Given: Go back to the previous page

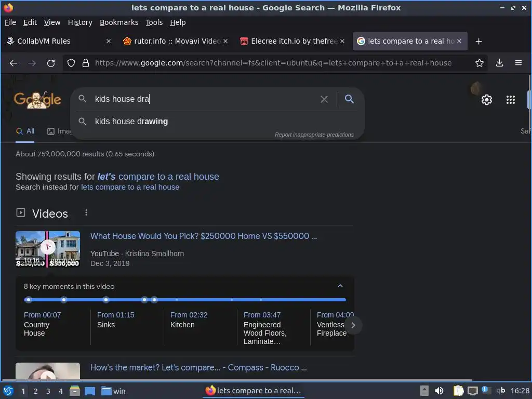Looking at the screenshot, I should [x=14, y=63].
